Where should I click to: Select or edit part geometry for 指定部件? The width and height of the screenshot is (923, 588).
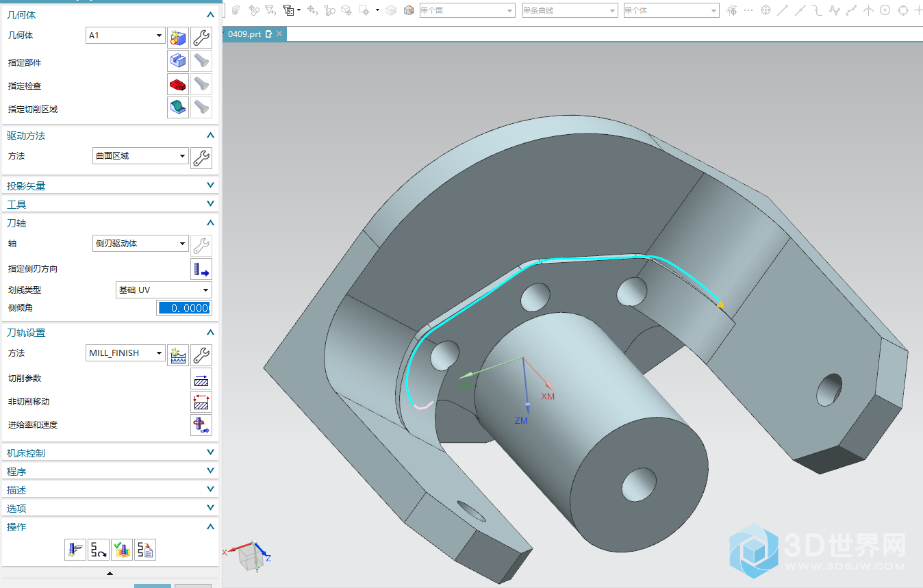pyautogui.click(x=178, y=61)
